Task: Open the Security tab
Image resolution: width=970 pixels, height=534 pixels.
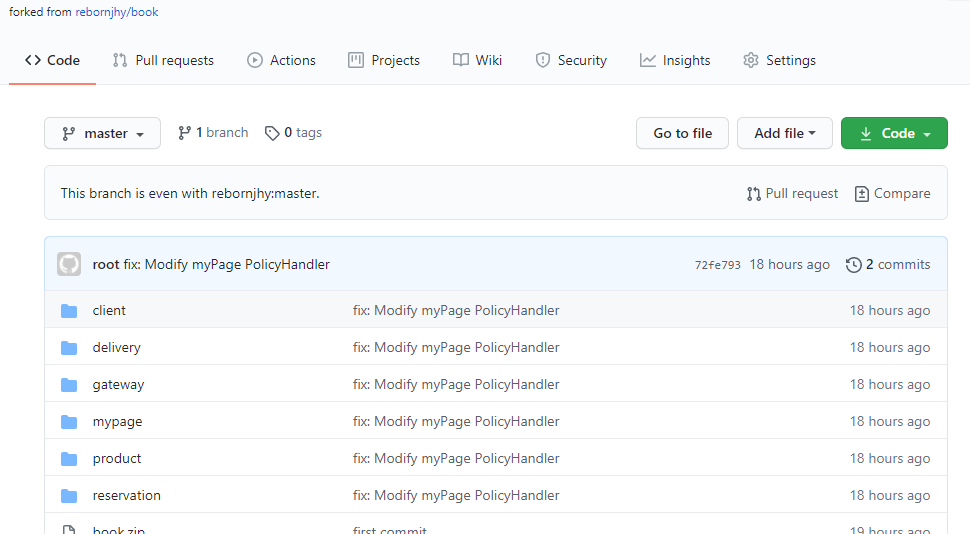Action: 571,60
